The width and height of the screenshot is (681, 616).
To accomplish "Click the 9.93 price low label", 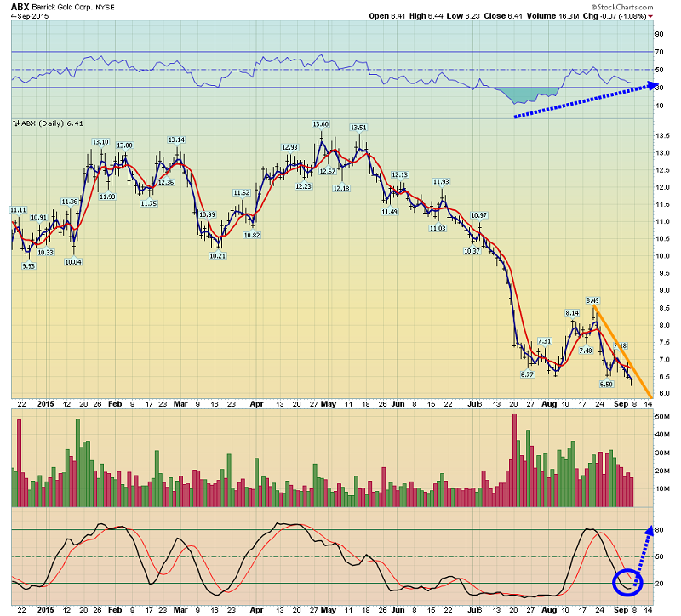I will coord(28,266).
